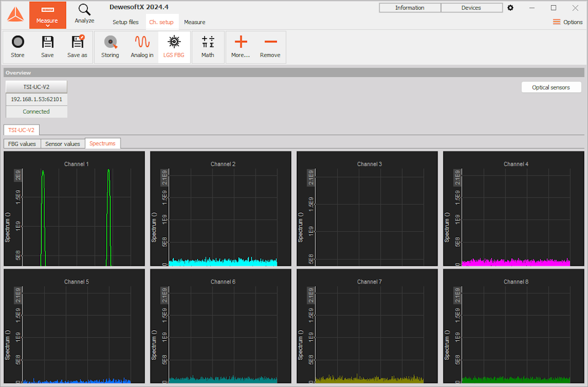Screen dimensions: 588x387
Task: Click the Store recording icon
Action: click(18, 47)
